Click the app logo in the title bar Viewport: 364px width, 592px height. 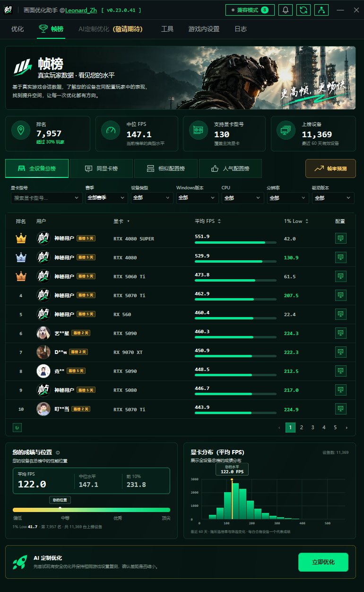(8, 10)
